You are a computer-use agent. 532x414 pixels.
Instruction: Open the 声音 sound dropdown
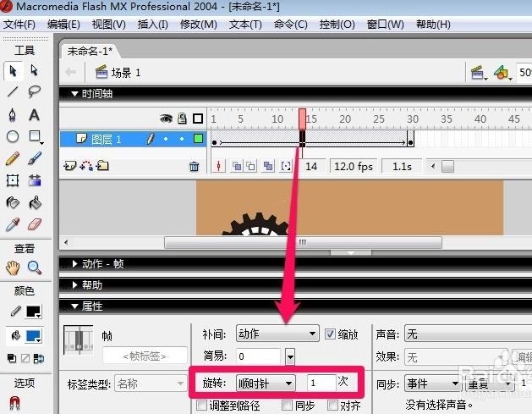tap(469, 334)
